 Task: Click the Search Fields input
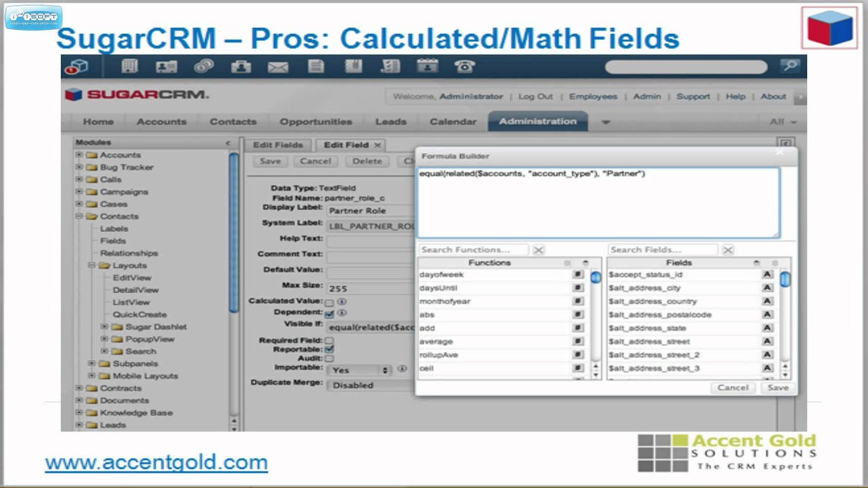(x=663, y=250)
